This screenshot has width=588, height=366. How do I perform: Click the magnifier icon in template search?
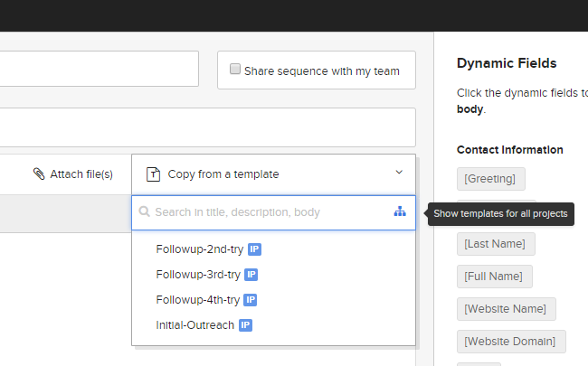pos(144,212)
